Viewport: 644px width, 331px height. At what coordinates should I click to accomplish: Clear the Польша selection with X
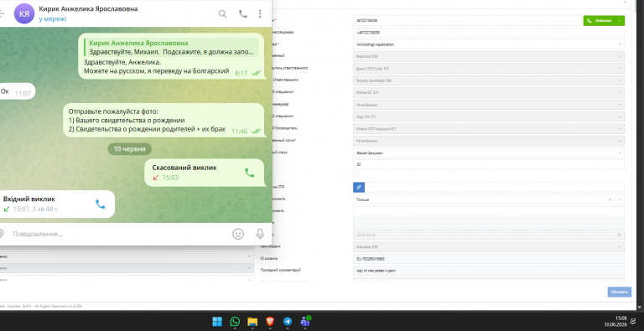click(610, 199)
